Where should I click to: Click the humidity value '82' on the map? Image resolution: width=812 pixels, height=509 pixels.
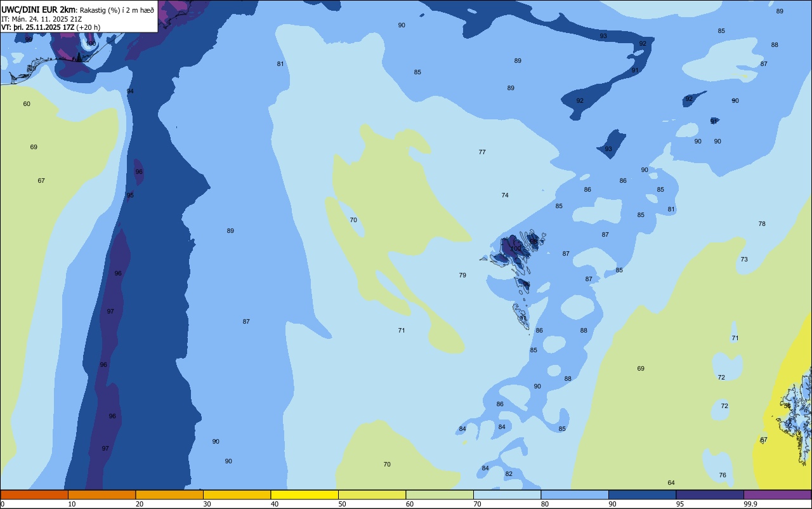(x=509, y=474)
